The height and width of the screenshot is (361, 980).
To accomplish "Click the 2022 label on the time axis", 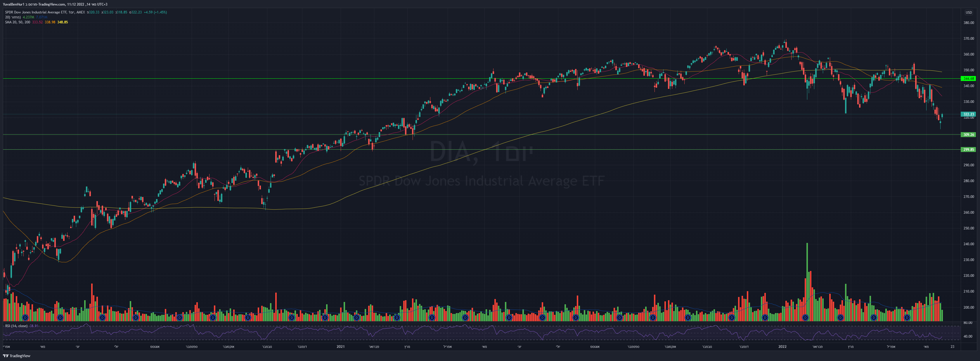I will [x=782, y=347].
